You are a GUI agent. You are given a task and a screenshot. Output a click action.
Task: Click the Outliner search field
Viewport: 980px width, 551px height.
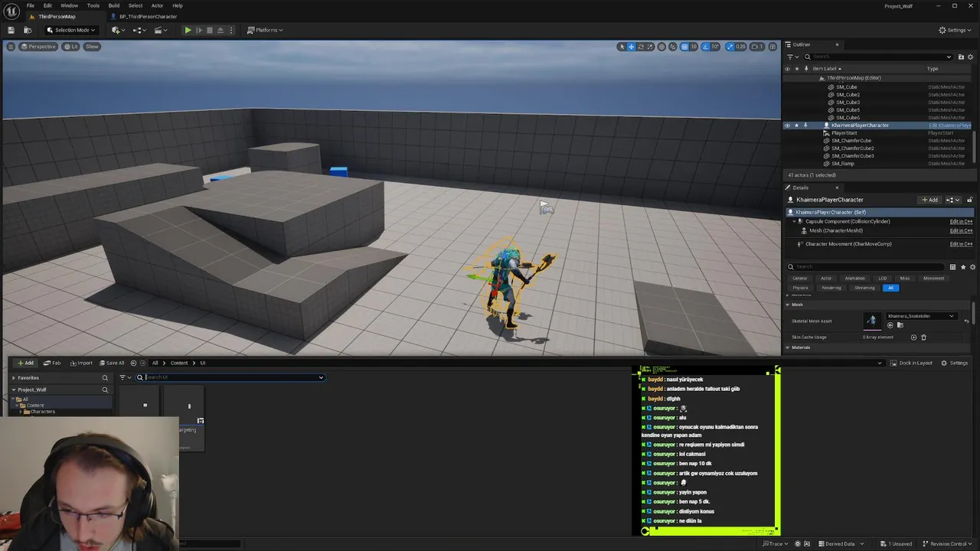point(877,57)
